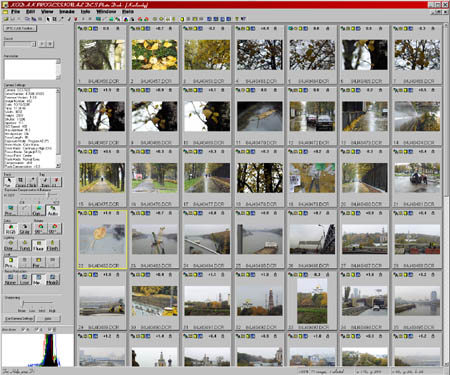Select the Pan tool button

[x=9, y=182]
